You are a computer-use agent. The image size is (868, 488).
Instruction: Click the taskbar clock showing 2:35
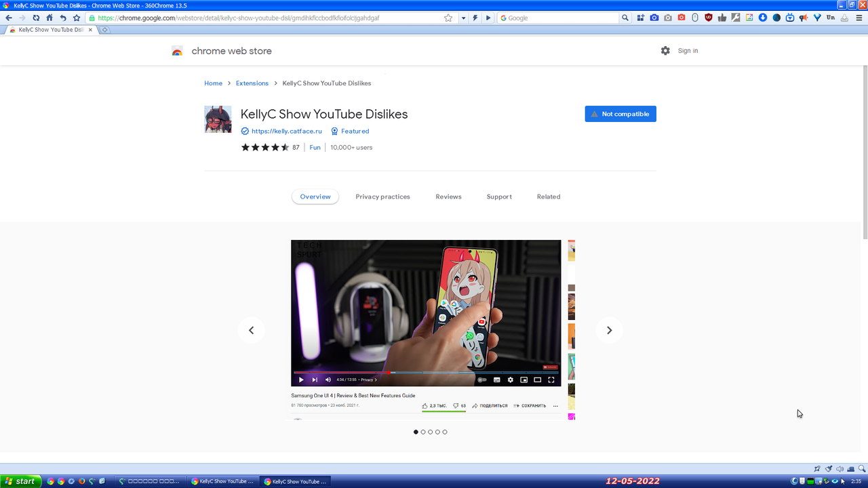[x=856, y=481]
